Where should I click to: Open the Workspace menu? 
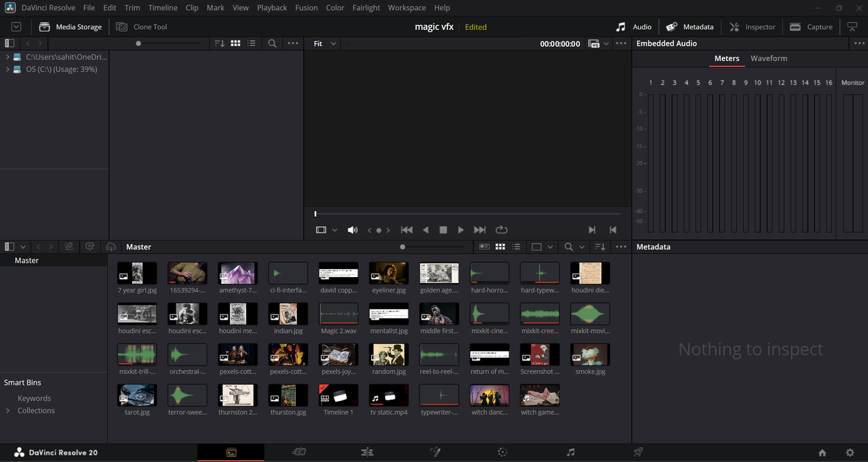[406, 7]
